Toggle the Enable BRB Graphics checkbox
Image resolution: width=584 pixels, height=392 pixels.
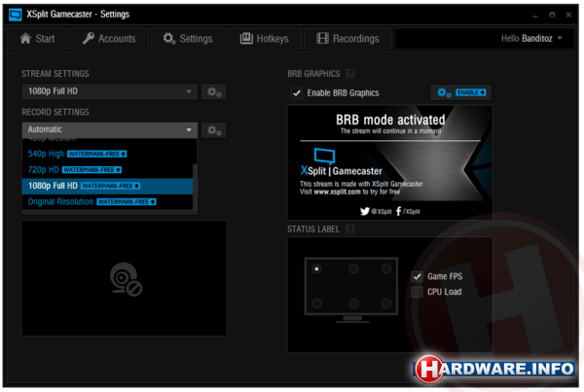pyautogui.click(x=297, y=93)
